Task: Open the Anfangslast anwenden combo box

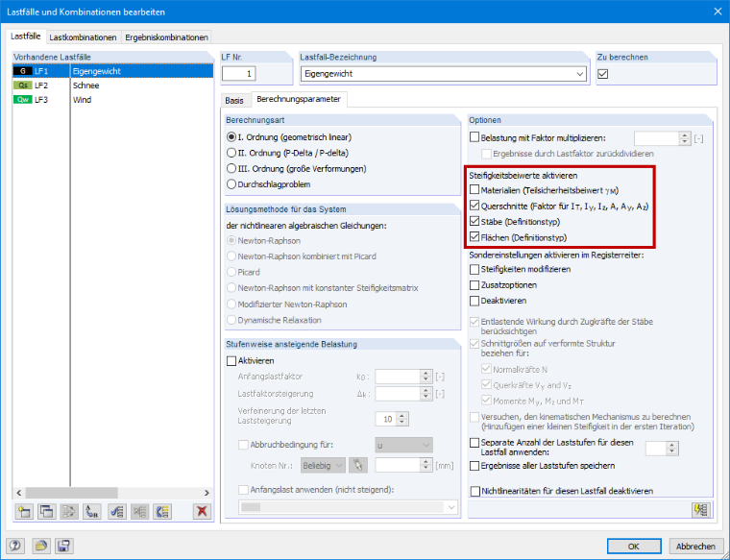Action: point(349,507)
